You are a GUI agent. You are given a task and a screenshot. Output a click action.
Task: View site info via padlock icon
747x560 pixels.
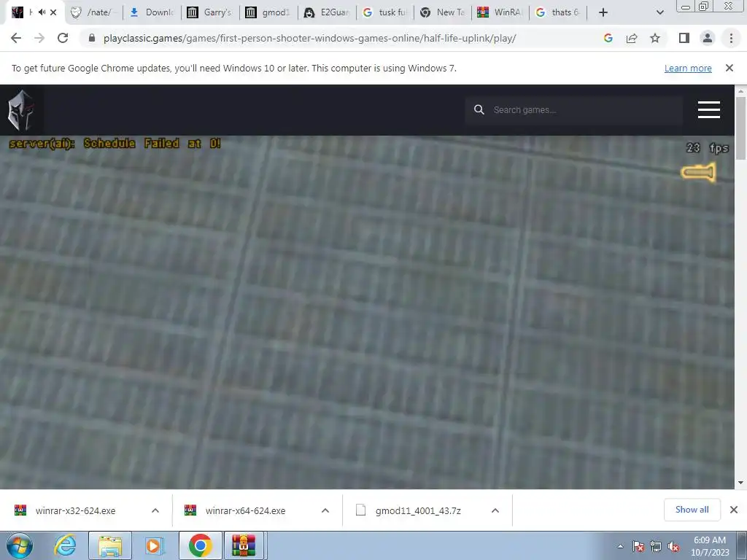click(92, 38)
